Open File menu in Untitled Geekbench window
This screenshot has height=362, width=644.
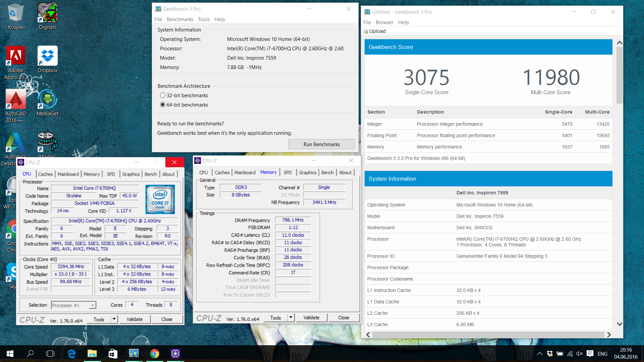click(367, 22)
